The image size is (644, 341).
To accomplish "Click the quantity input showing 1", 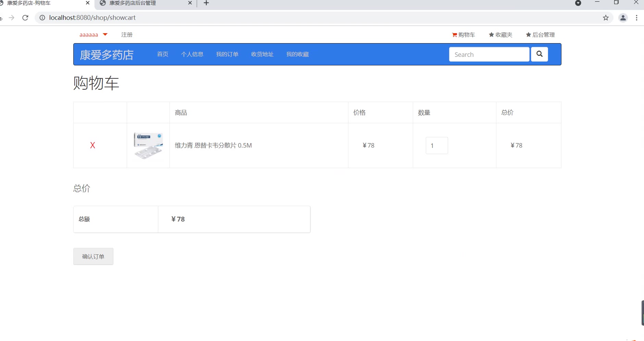I will pos(437,146).
